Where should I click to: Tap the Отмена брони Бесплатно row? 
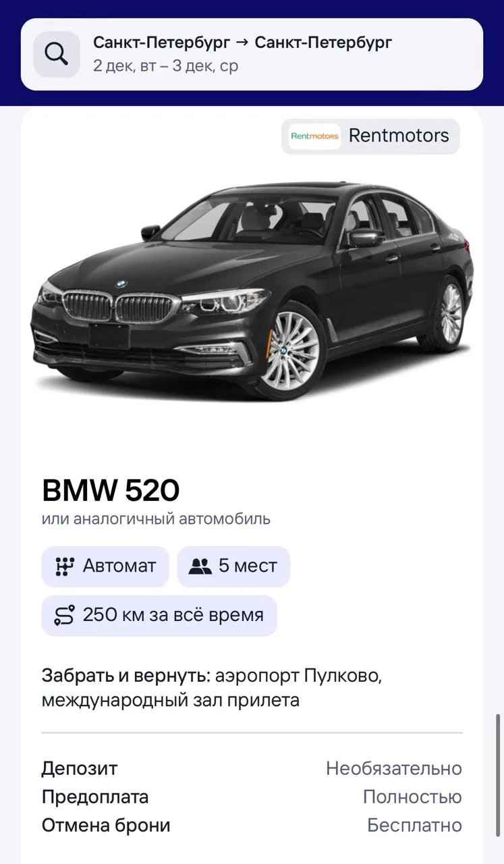click(252, 825)
